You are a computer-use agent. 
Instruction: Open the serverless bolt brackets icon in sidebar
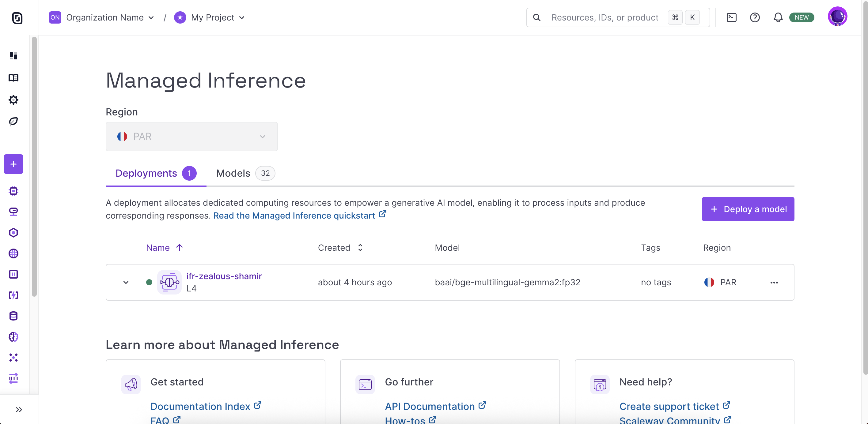(x=13, y=295)
